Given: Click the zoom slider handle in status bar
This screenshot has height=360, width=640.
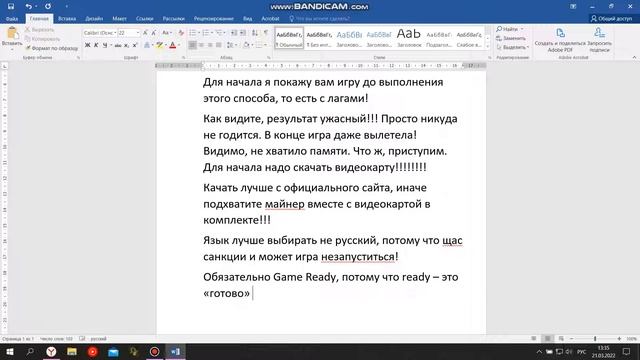Looking at the screenshot, I should click(595, 339).
